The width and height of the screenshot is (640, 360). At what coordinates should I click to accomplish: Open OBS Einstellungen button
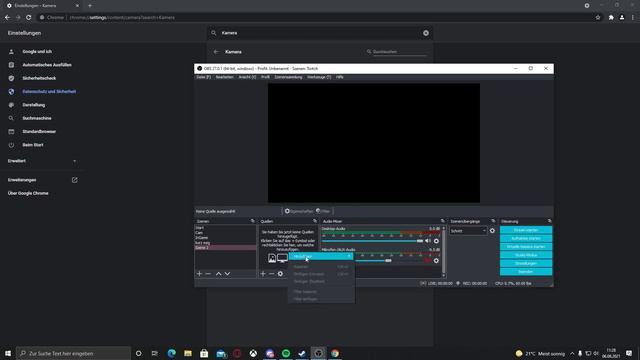coord(526,263)
